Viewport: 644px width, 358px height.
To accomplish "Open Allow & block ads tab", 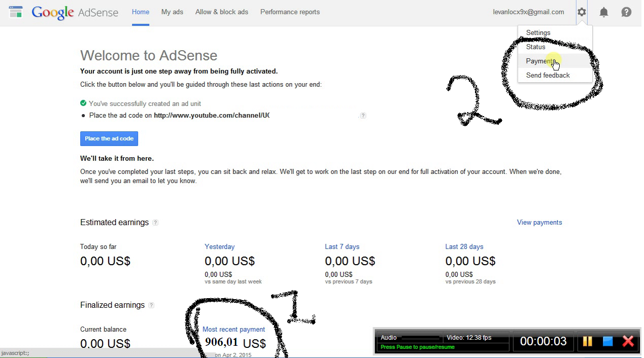I will tap(222, 12).
